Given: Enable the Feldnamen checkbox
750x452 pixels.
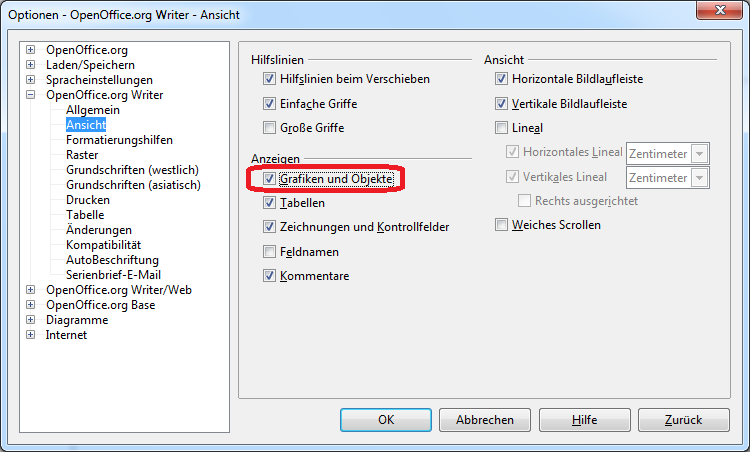Looking at the screenshot, I should [270, 252].
